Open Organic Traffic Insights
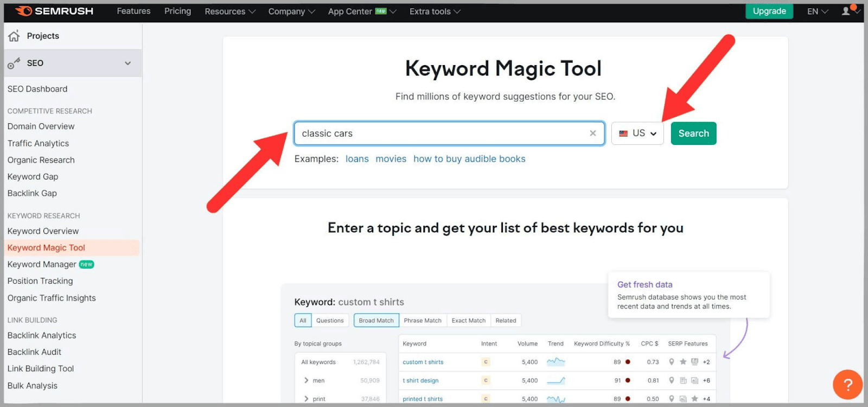This screenshot has width=868, height=407. pyautogui.click(x=52, y=298)
